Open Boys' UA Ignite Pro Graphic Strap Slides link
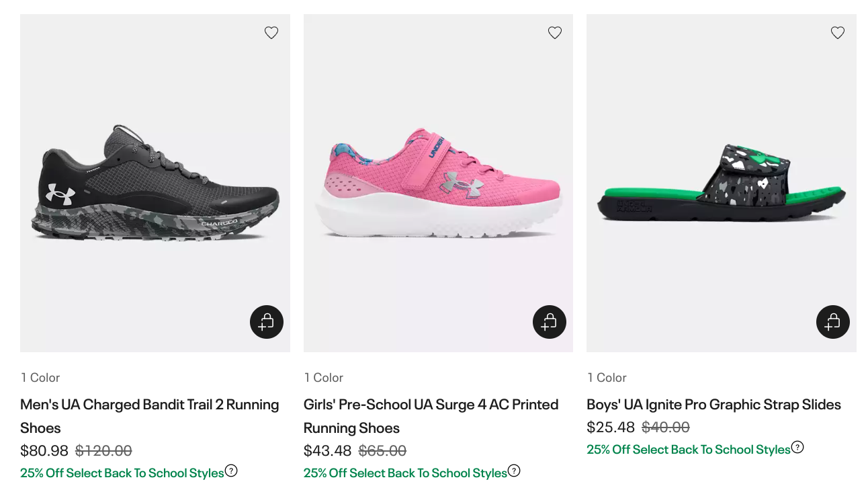The image size is (868, 488). [713, 405]
